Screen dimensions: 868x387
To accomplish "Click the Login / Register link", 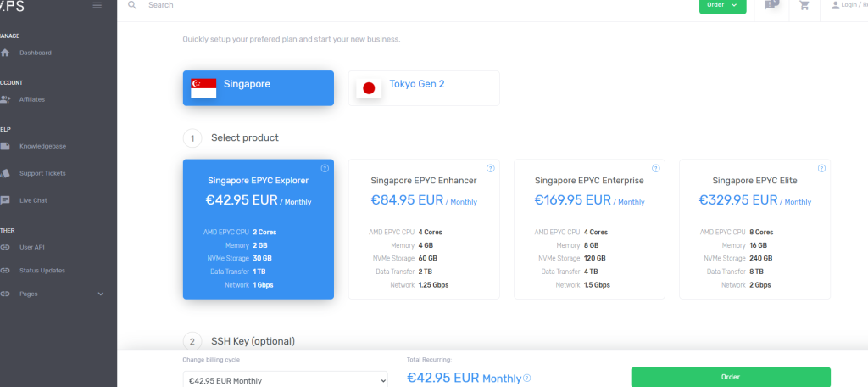I will (848, 5).
